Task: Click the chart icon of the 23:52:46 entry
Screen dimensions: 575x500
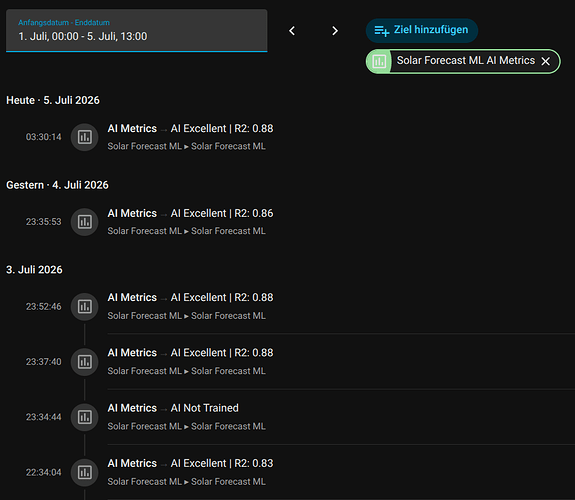Action: point(84,306)
